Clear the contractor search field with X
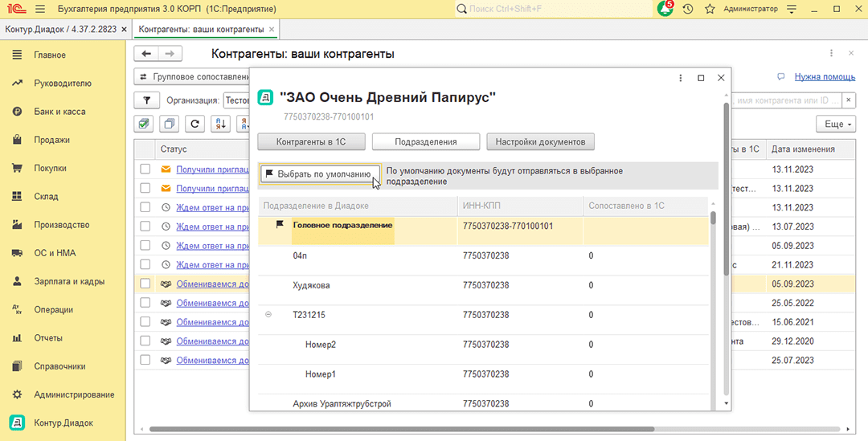 coord(849,100)
